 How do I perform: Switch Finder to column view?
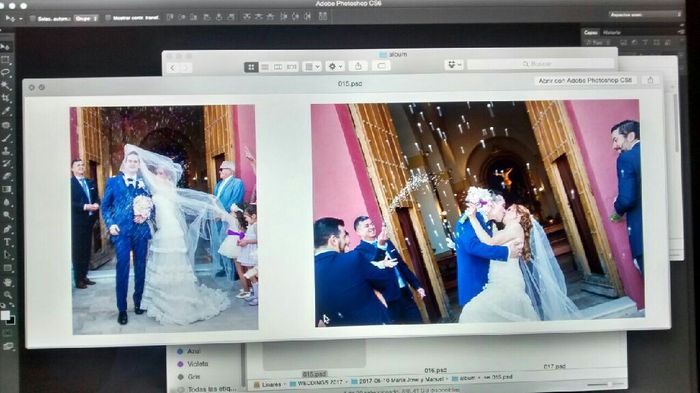(278, 67)
